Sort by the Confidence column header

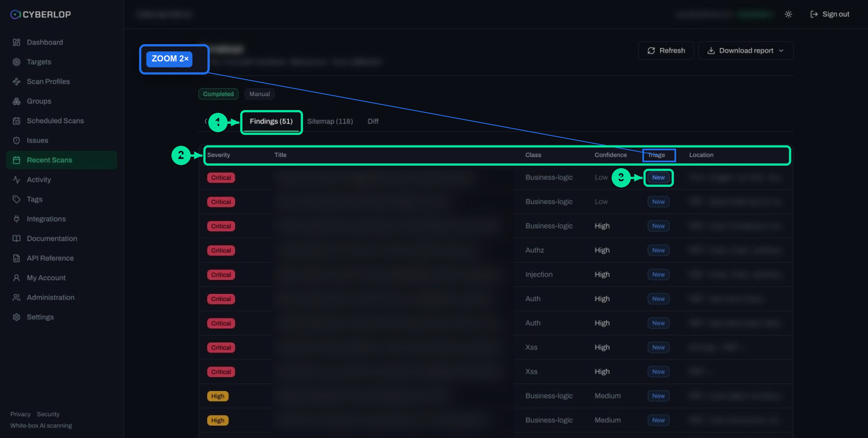[610, 155]
